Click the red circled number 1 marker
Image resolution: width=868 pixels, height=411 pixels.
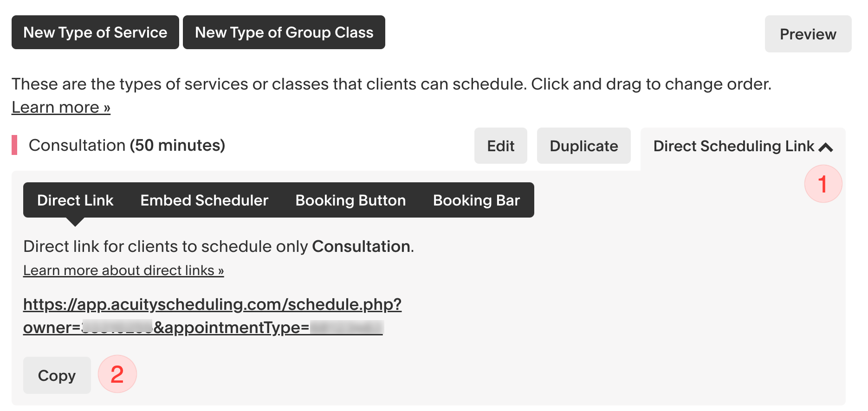(823, 184)
